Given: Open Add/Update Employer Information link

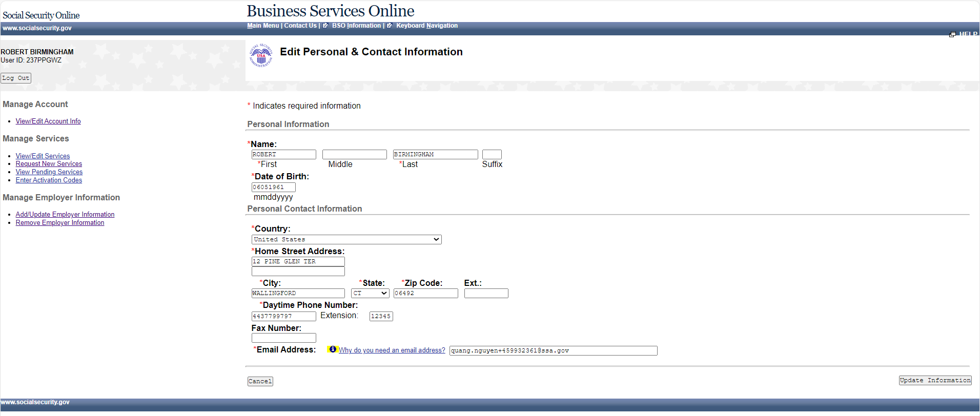Looking at the screenshot, I should point(65,215).
